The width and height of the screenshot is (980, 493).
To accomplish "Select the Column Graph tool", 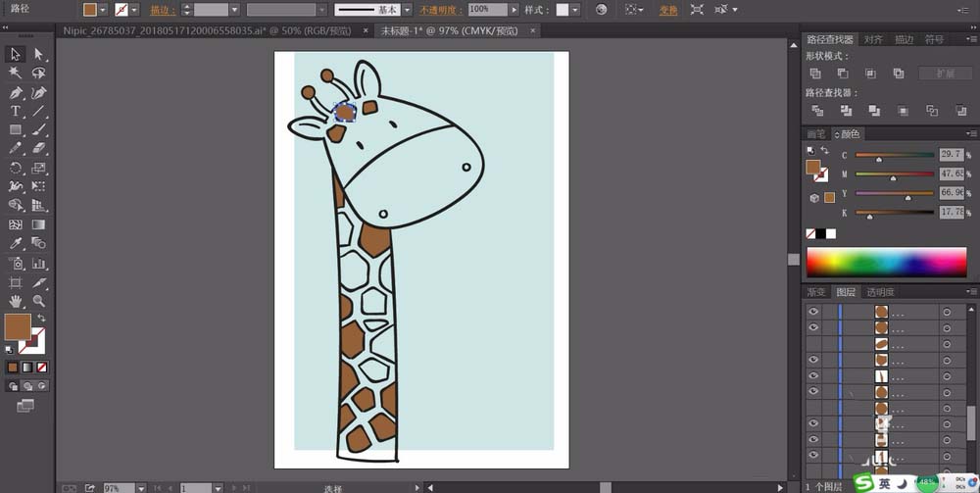I will (39, 263).
